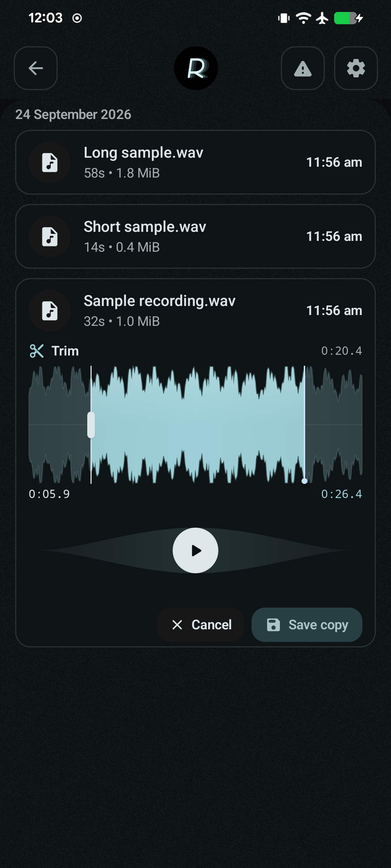Open Long sample.wav recording
Screen dimensions: 391x868
[x=195, y=162]
